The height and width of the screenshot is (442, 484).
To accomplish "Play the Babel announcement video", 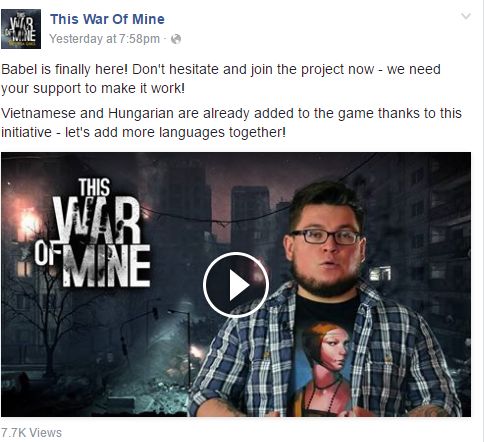I will coord(236,285).
